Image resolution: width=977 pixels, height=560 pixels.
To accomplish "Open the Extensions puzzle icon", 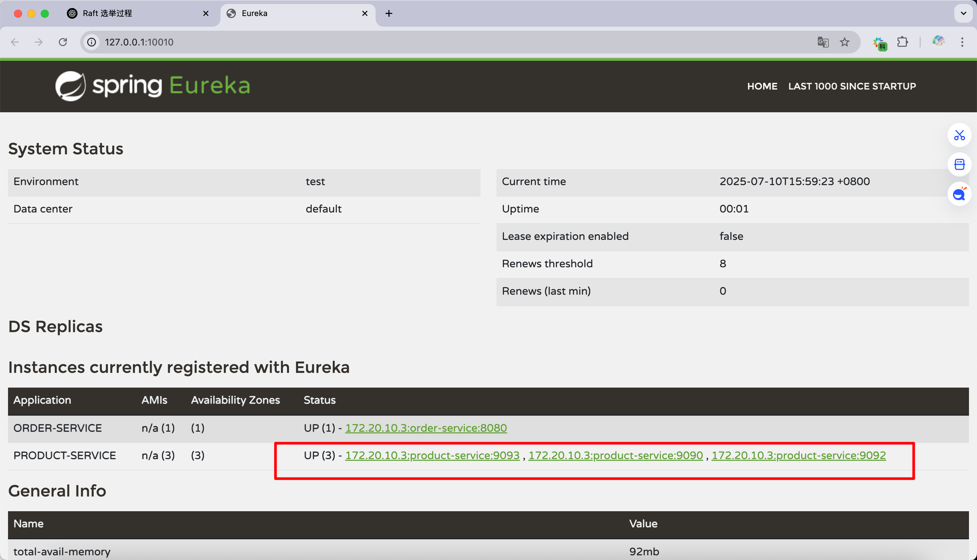I will point(902,42).
